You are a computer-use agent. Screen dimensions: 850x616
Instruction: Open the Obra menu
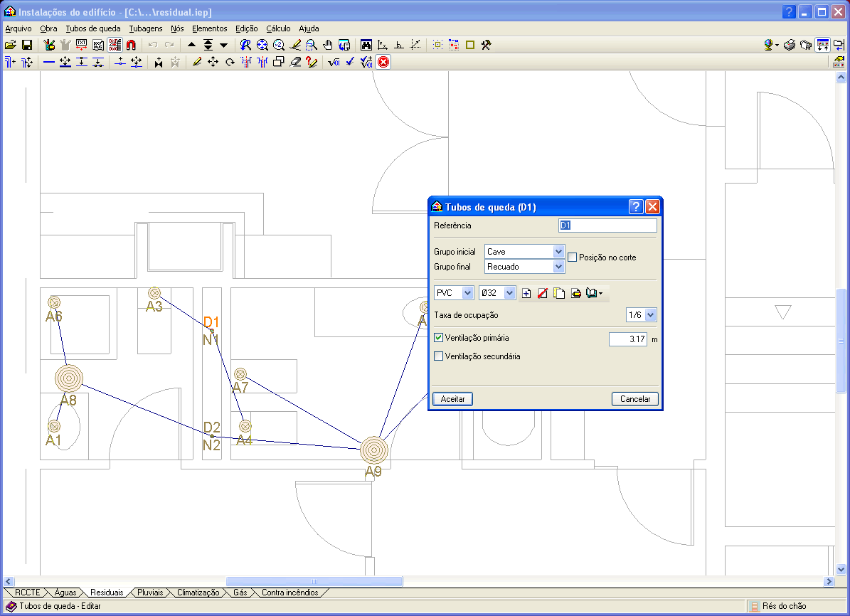pyautogui.click(x=49, y=28)
